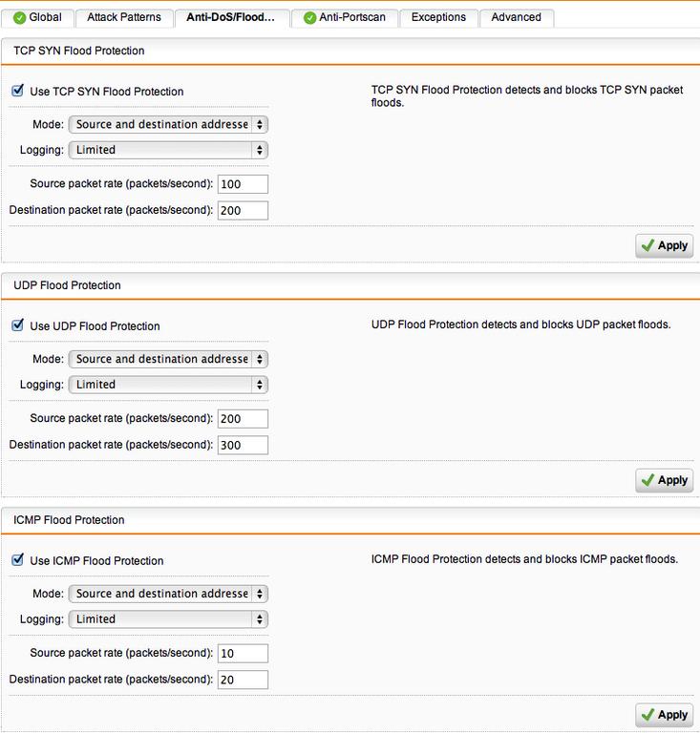Go to the Advanced tab
This screenshot has height=733, width=700.
(517, 18)
